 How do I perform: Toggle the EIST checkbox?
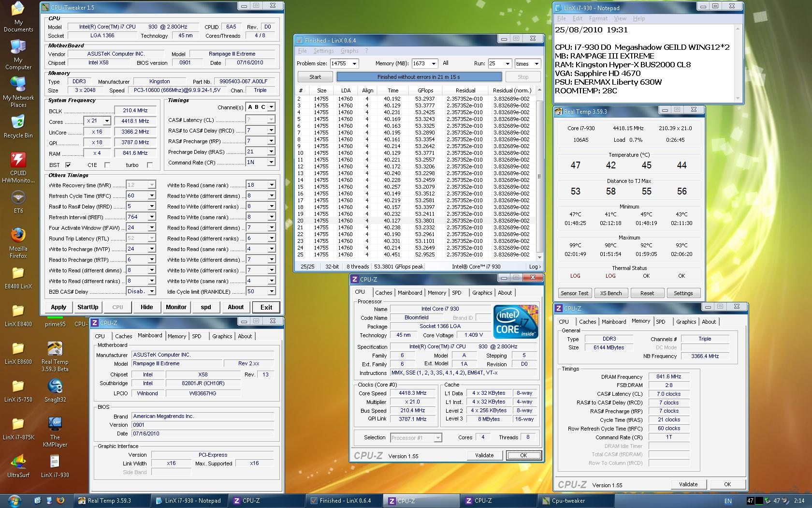[x=68, y=165]
